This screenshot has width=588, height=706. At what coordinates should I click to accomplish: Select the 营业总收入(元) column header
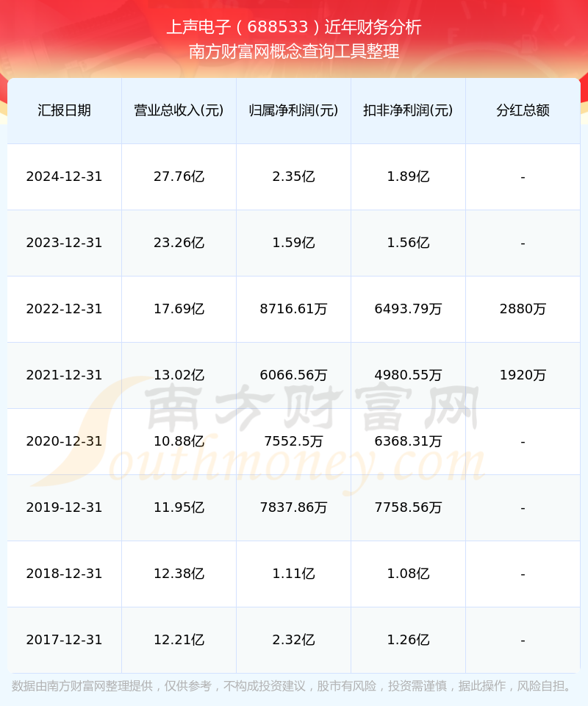point(179,110)
